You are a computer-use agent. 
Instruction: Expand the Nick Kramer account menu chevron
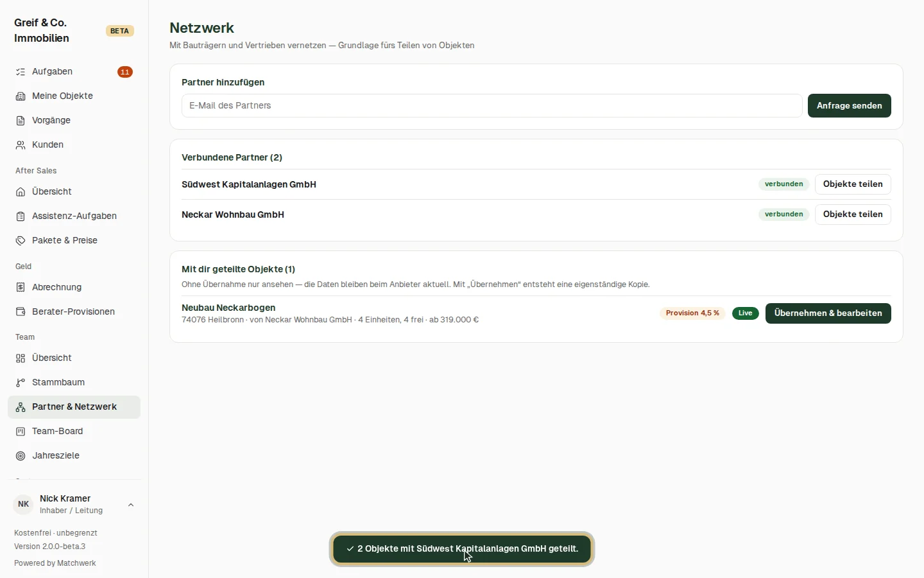tap(131, 505)
